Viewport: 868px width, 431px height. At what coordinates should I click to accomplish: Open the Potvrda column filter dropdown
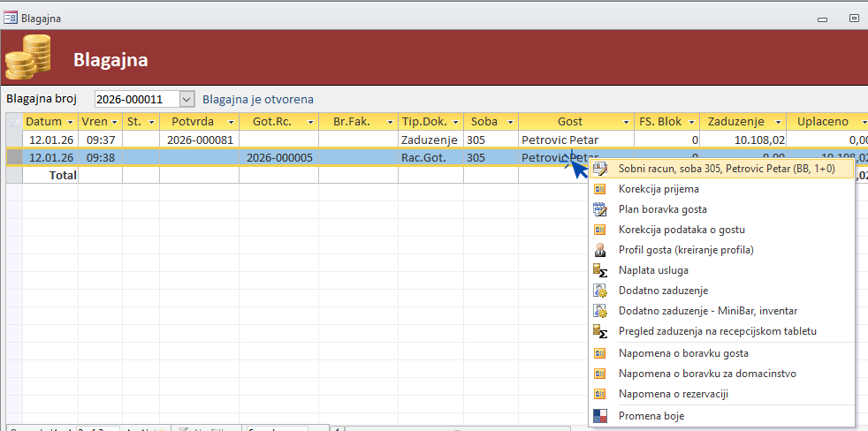coord(231,122)
